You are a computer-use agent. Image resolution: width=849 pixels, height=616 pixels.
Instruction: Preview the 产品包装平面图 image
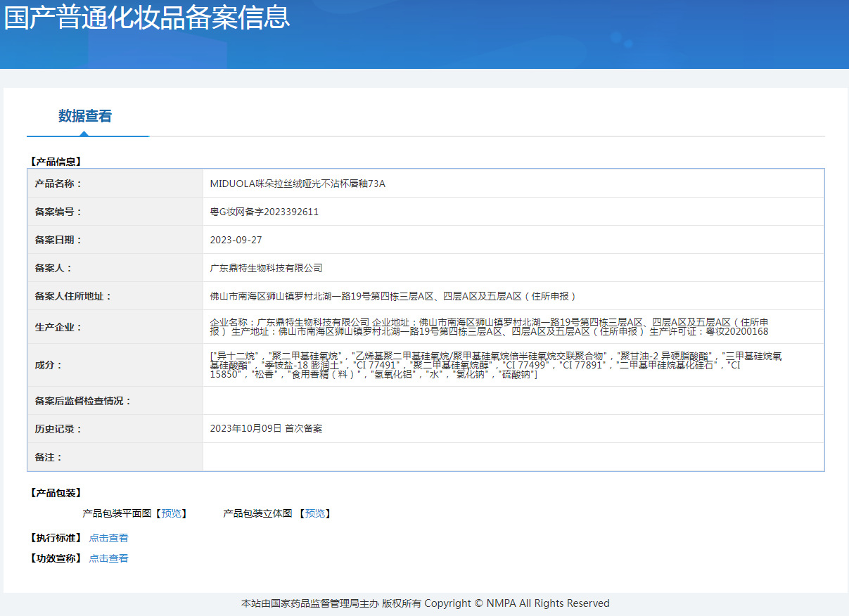coord(171,513)
